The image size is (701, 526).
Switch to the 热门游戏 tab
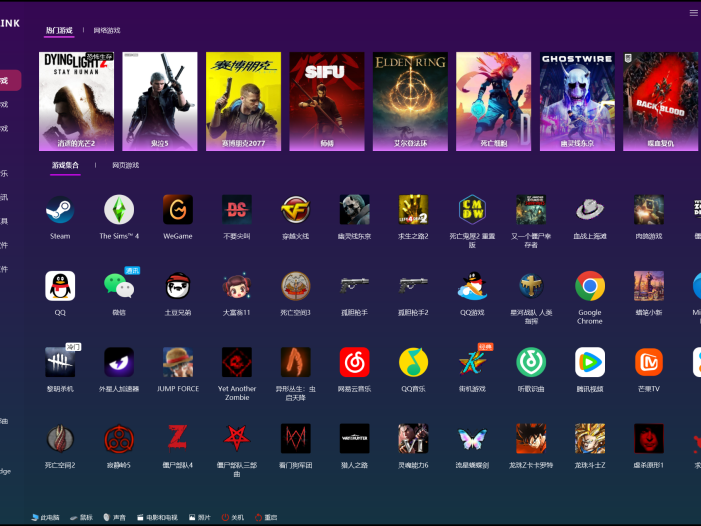(x=59, y=30)
